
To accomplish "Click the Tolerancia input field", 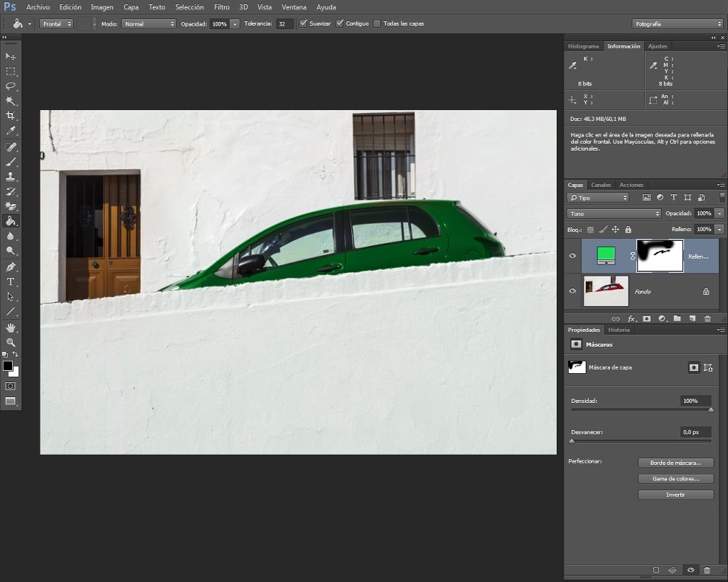I will [284, 23].
